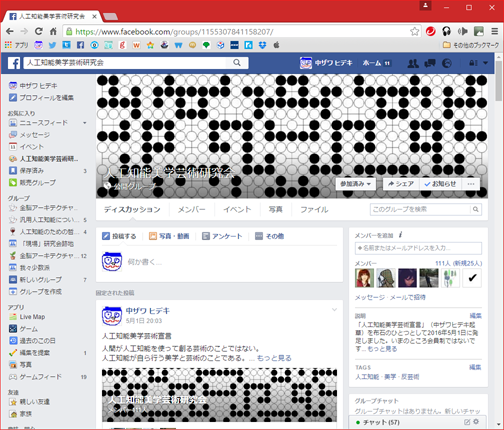Click the add member name input field

pos(418,248)
